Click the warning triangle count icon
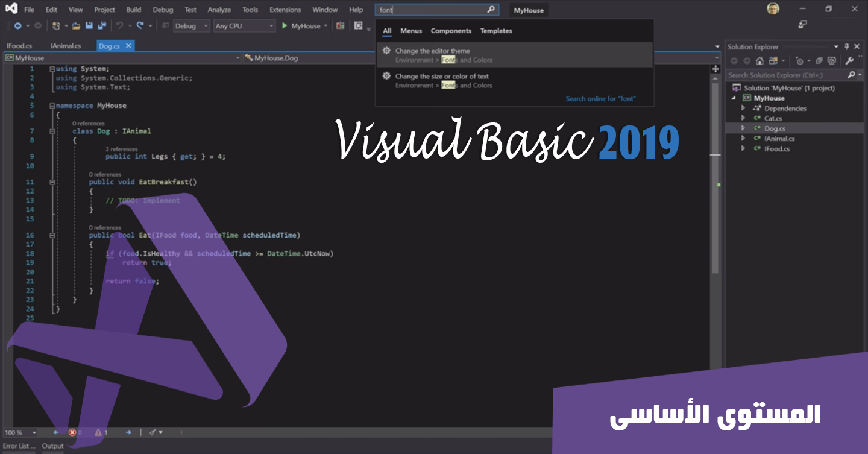 coord(98,432)
